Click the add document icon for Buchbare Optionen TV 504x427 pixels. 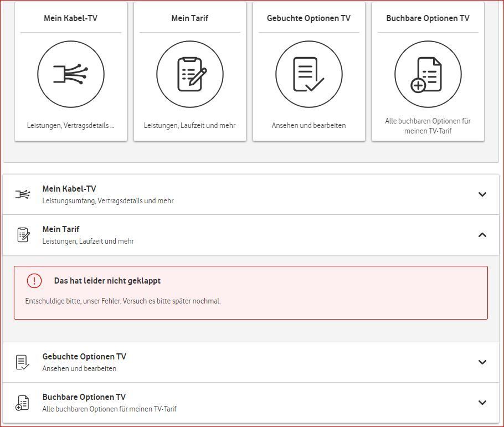click(x=428, y=74)
